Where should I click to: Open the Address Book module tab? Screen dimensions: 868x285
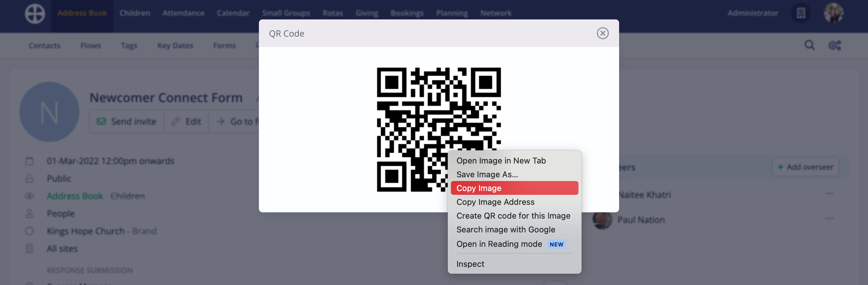(x=82, y=13)
